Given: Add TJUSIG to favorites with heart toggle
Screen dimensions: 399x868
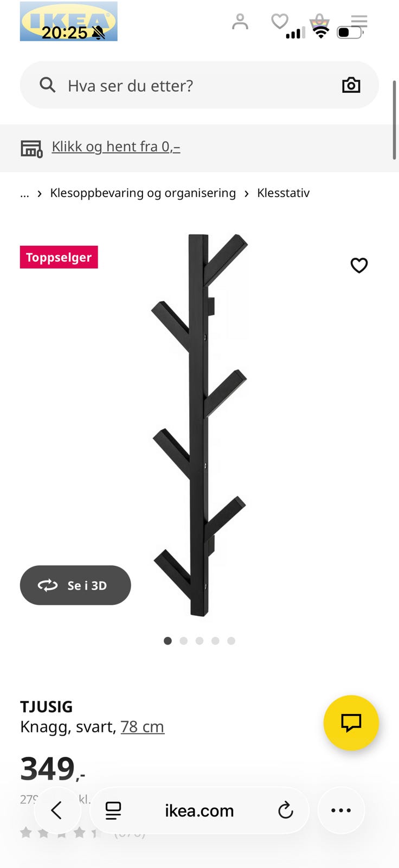Looking at the screenshot, I should (x=359, y=265).
